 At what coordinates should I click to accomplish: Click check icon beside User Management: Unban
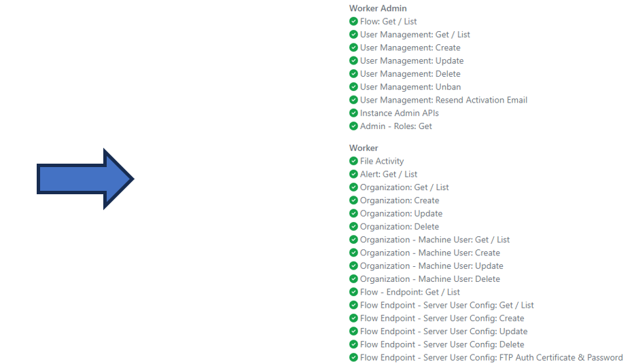pos(353,87)
